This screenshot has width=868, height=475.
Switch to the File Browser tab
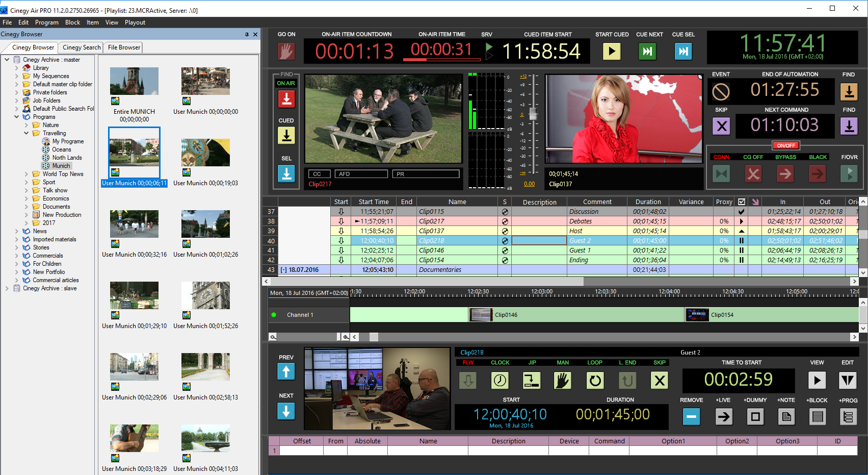coord(124,47)
